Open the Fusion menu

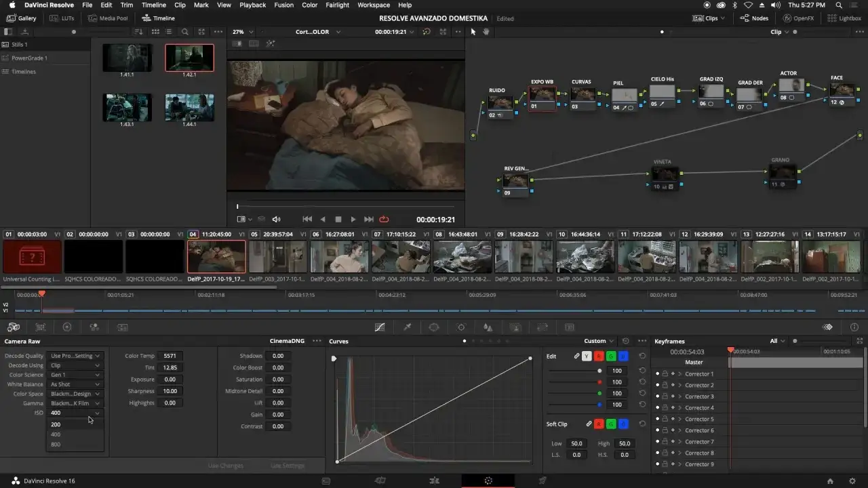(283, 5)
